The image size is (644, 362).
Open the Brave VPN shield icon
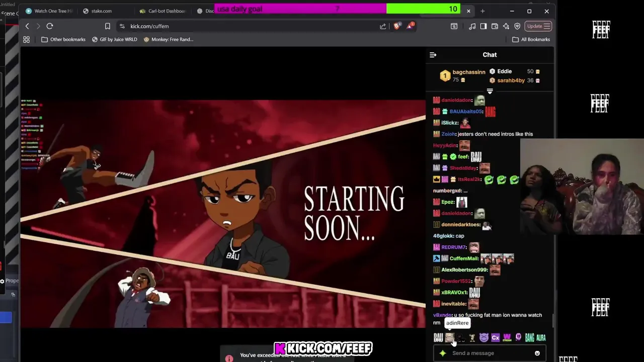(517, 26)
